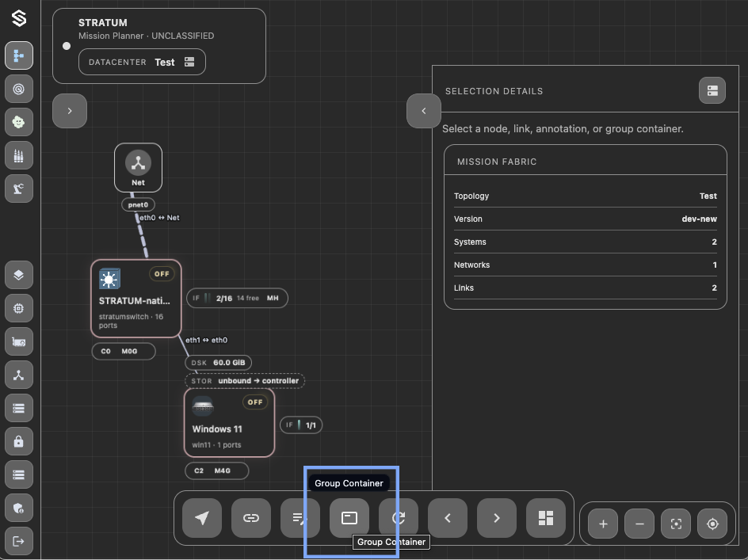Click the right chevron in bottom toolbar
The height and width of the screenshot is (560, 748).
pyautogui.click(x=497, y=518)
